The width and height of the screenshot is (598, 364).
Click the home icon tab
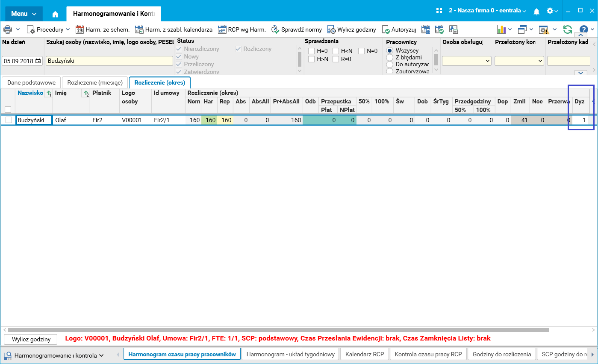(x=55, y=14)
